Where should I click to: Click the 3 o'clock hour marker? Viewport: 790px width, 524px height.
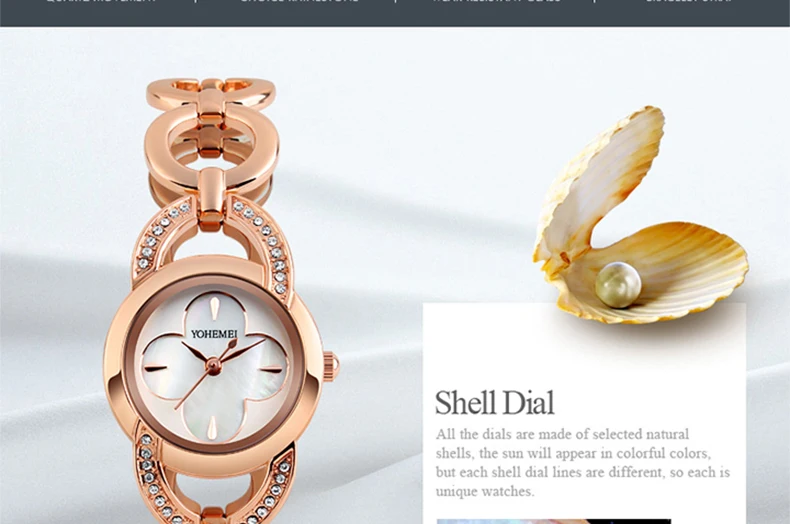pos(271,369)
